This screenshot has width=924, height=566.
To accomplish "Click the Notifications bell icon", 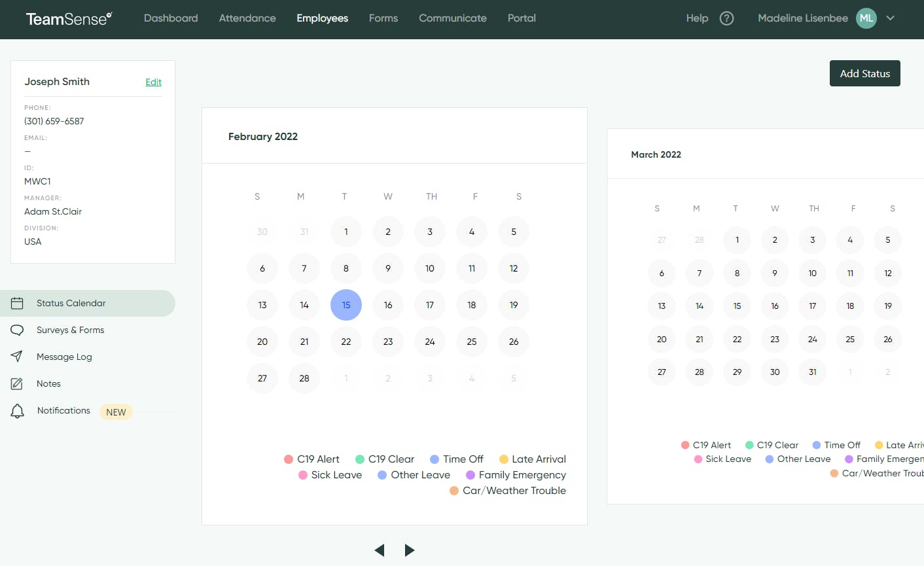I will (17, 411).
